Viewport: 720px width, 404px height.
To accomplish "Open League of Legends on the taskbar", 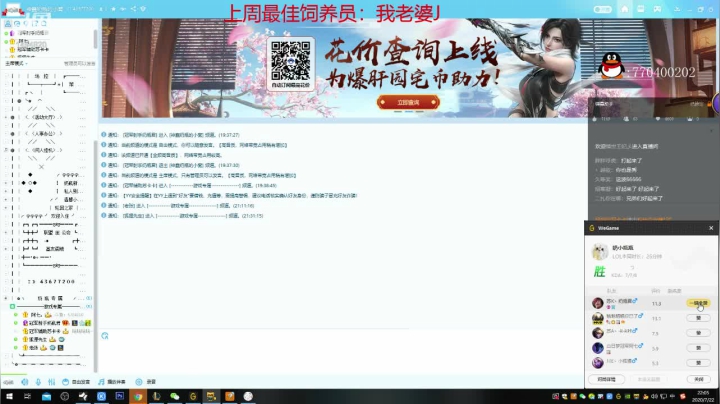I will 157,396.
